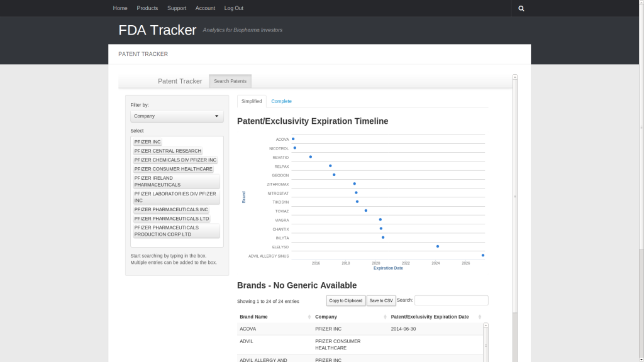This screenshot has width=644, height=362.
Task: Click the Save to CSV button
Action: (x=381, y=300)
